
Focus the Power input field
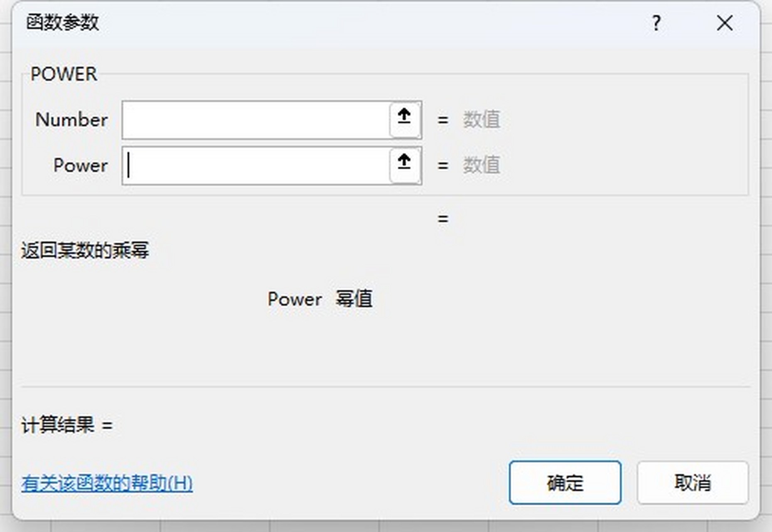[x=256, y=165]
